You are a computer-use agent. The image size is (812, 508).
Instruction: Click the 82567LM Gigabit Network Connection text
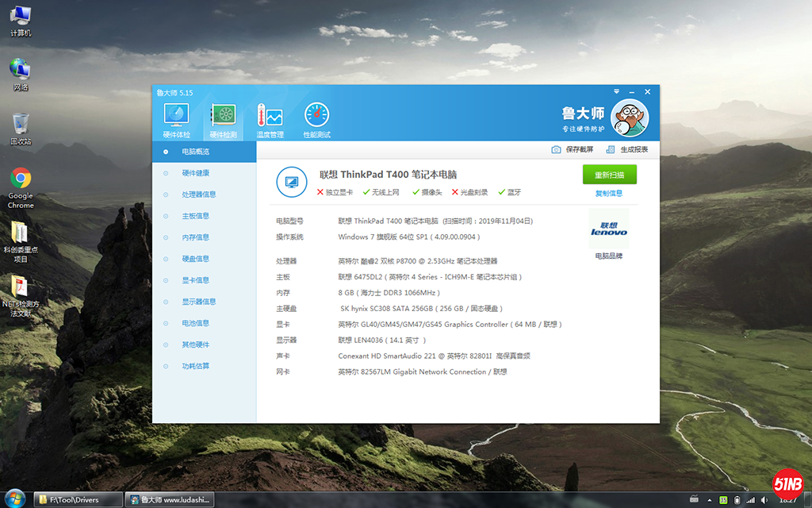[423, 372]
